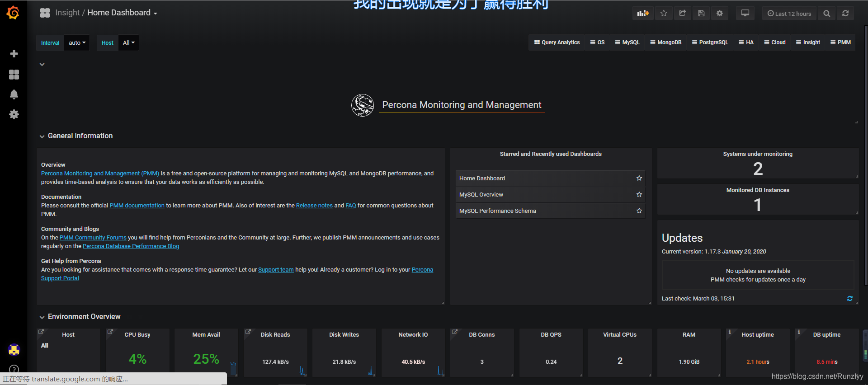Click the Mem Avail 25% value
Screen dimensions: 868x385
click(206, 359)
